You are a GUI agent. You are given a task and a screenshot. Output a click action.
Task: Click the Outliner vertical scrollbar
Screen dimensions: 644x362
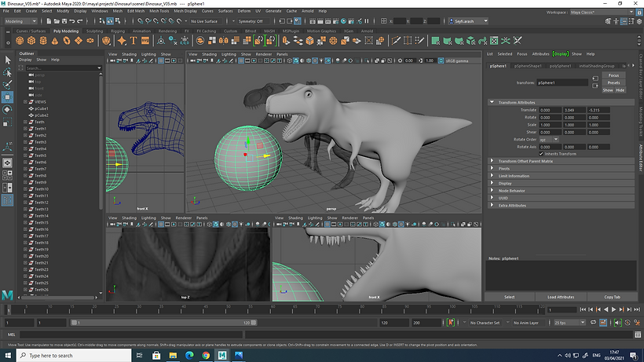(x=101, y=144)
